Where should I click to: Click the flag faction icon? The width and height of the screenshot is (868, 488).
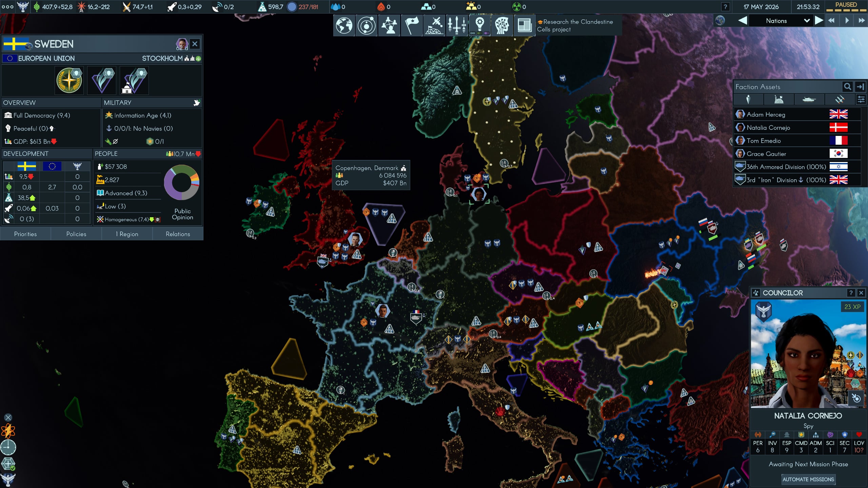(412, 25)
